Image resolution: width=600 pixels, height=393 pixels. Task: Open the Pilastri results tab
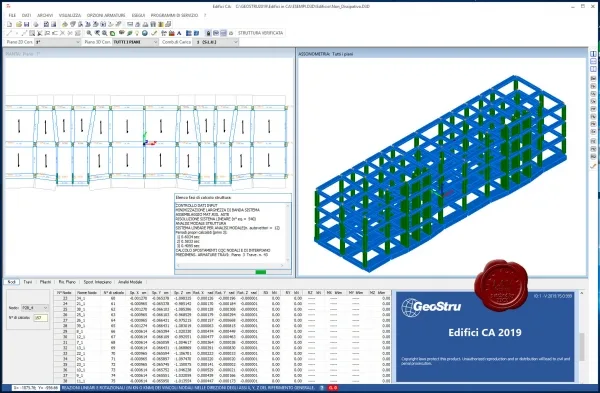pos(46,282)
